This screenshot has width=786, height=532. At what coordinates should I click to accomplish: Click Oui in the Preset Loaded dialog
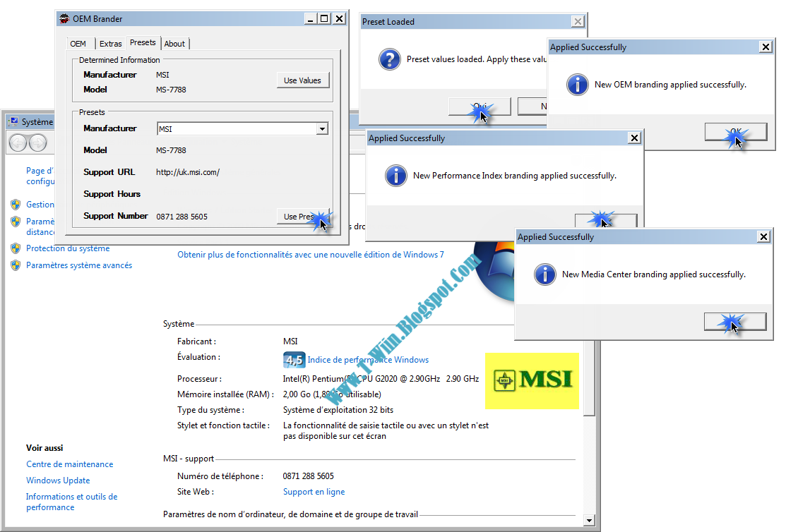coord(479,107)
